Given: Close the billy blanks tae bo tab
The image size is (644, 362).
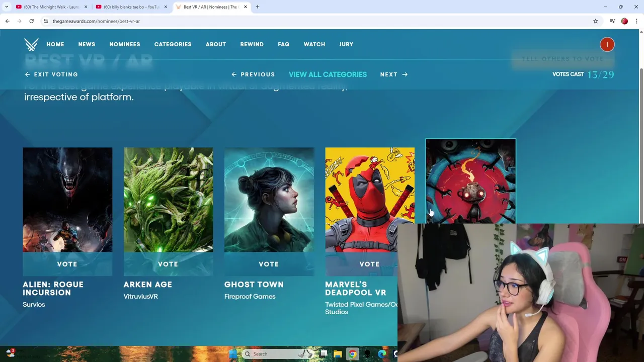Looking at the screenshot, I should 166,7.
